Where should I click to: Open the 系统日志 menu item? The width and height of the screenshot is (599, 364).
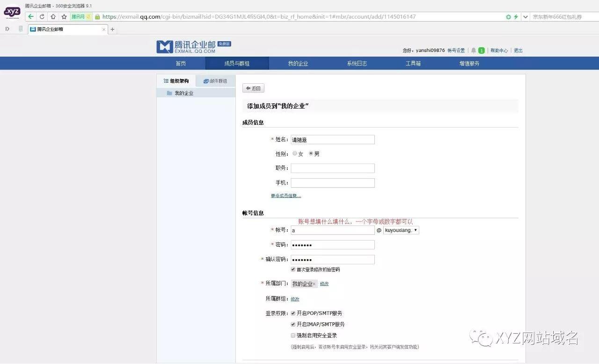(x=356, y=63)
